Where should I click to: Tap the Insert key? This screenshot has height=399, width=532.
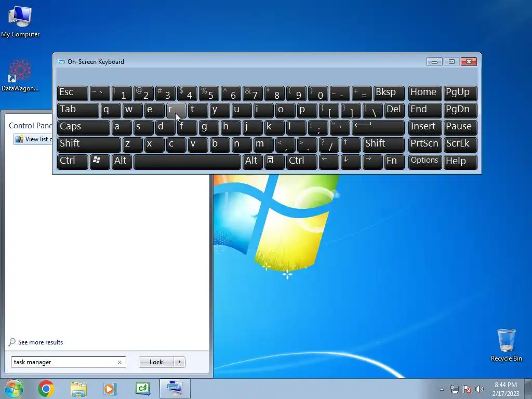coord(425,128)
